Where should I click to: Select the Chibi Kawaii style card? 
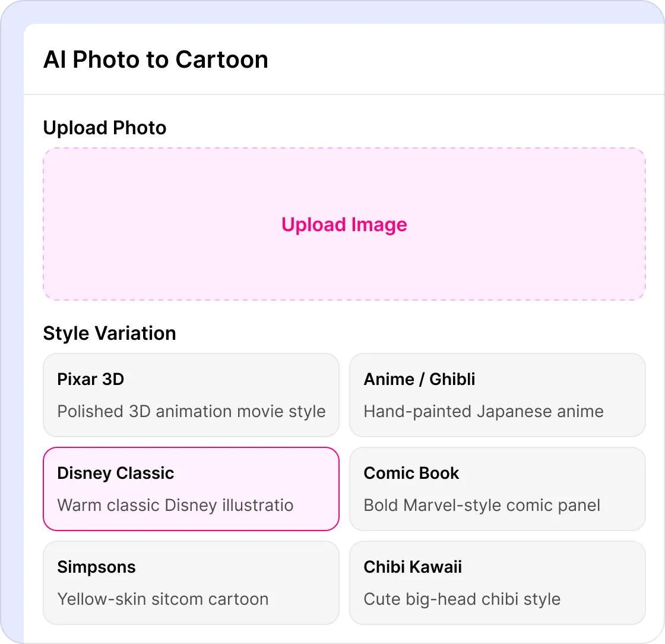tap(498, 582)
